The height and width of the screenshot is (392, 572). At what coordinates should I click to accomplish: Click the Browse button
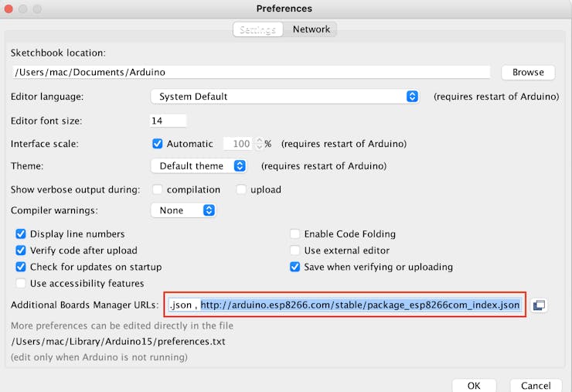528,72
